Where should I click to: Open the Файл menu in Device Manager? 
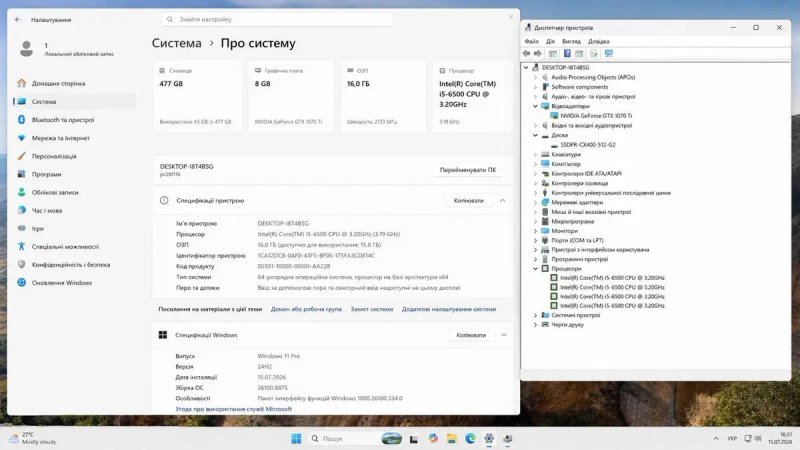(532, 41)
